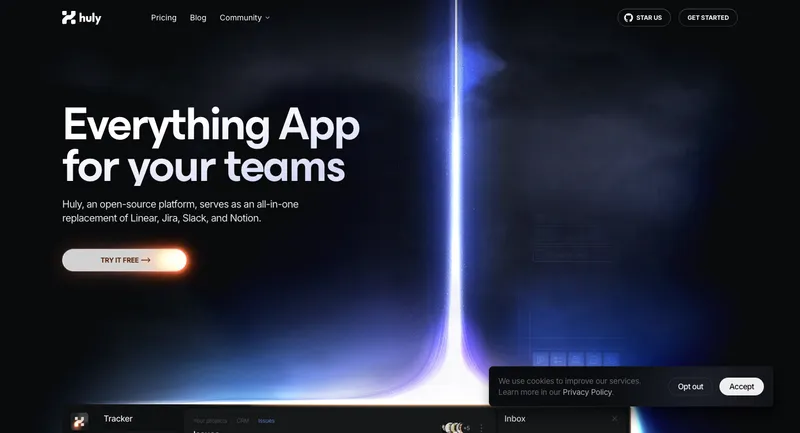
Task: Click the stacked member avatars in Tracker
Action: (x=452, y=427)
